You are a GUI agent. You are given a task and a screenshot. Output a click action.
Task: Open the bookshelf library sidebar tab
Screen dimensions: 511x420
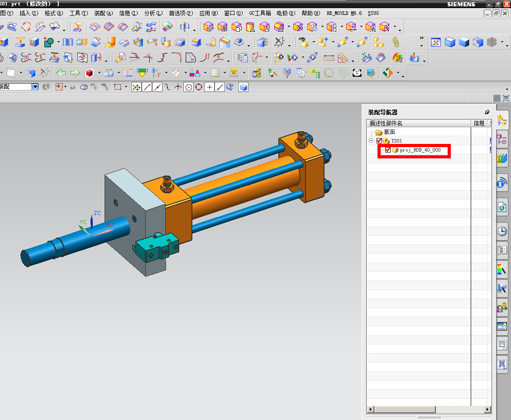click(501, 158)
